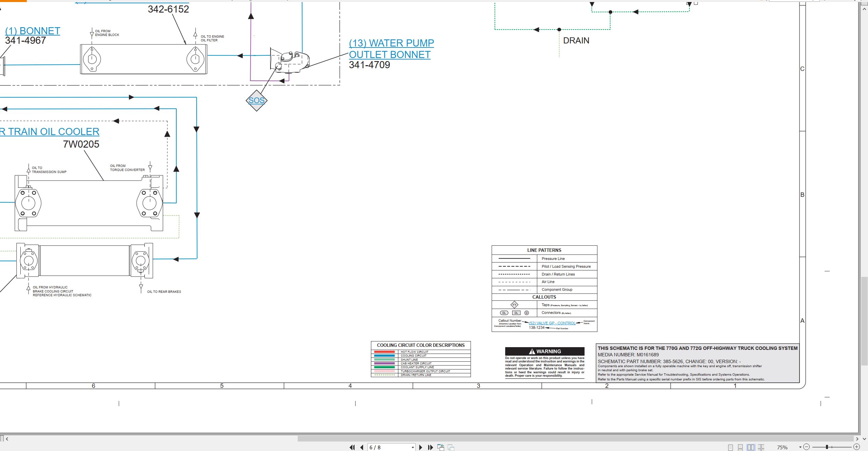
Task: Go to the next page
Action: (x=421, y=447)
